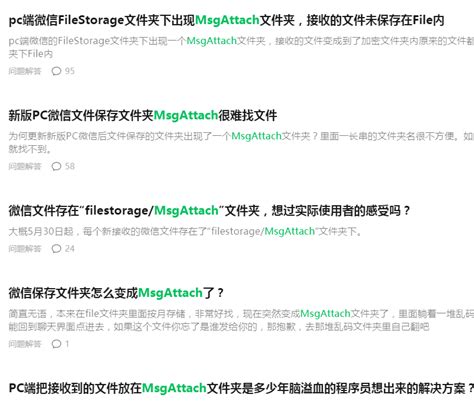Click comment bubble icon showing 24
This screenshot has width=474, height=401.
pyautogui.click(x=56, y=248)
